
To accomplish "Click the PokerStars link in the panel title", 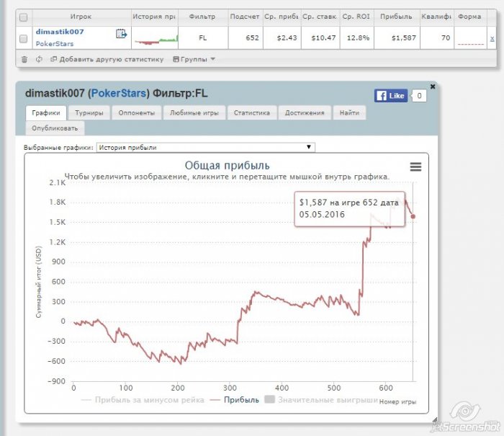I will click(119, 93).
